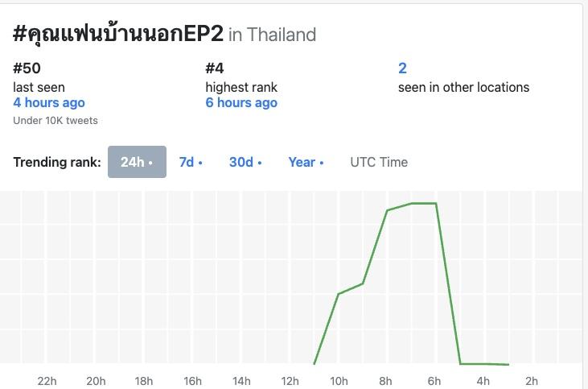Click the 10h label on time axis
Screen dimensions: 588x389
pos(339,381)
